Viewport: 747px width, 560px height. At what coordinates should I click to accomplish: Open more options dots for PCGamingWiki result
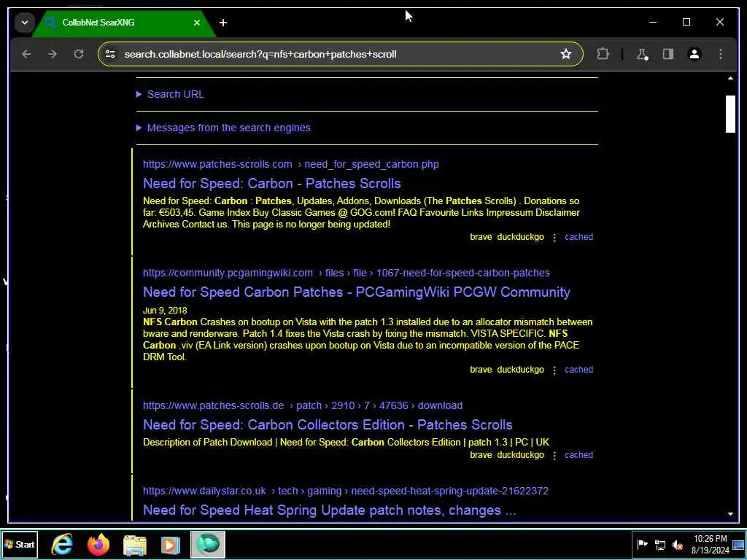pos(554,370)
